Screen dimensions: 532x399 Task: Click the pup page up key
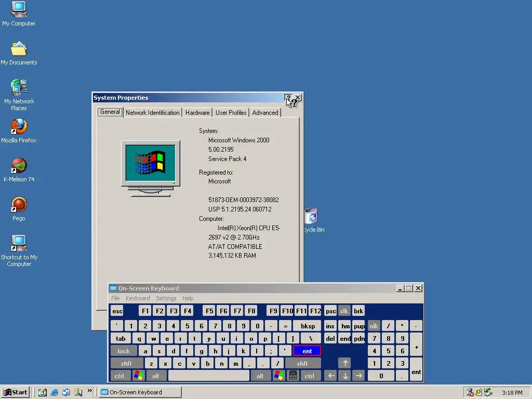pos(359,326)
